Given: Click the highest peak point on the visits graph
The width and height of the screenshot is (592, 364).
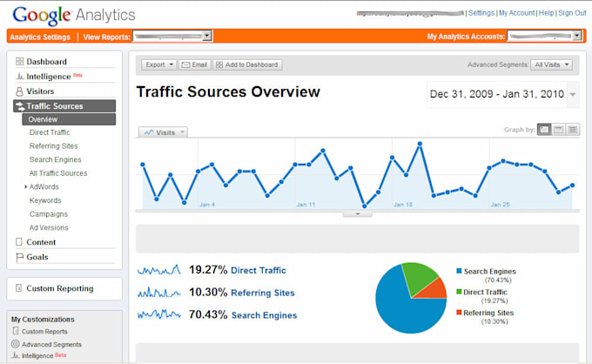Looking at the screenshot, I should [420, 144].
